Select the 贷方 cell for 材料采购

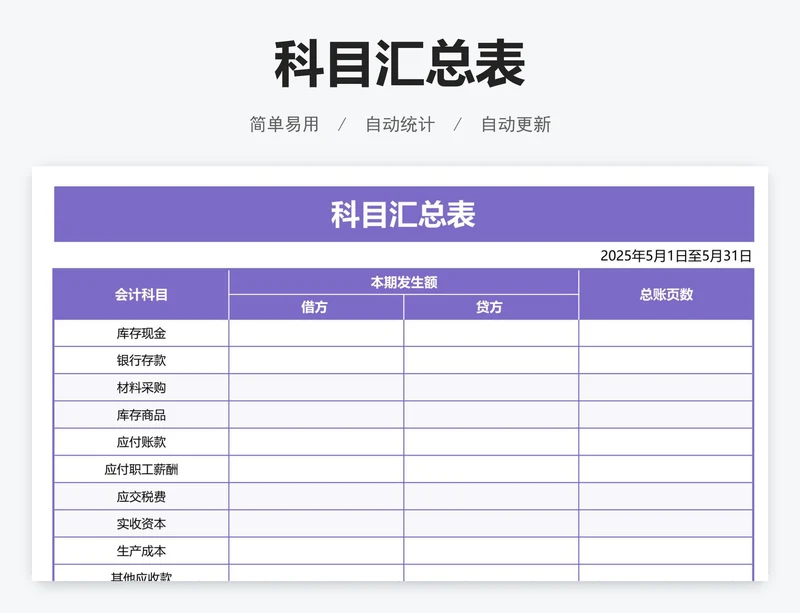coord(491,387)
